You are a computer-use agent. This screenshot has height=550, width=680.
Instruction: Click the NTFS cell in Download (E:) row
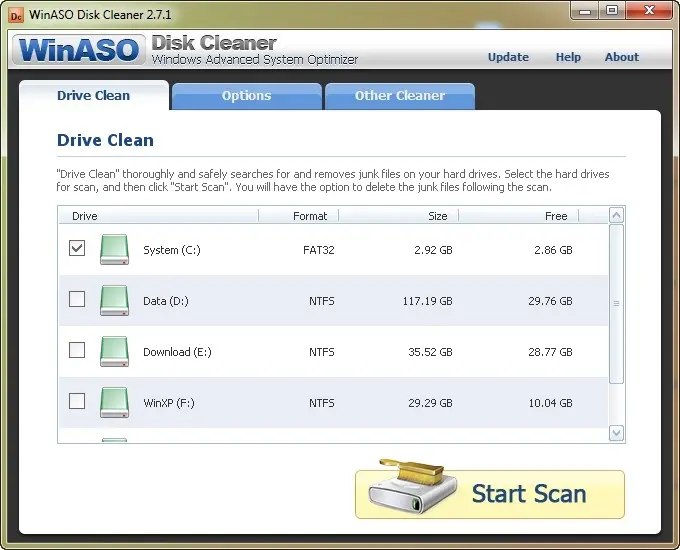[x=322, y=352]
